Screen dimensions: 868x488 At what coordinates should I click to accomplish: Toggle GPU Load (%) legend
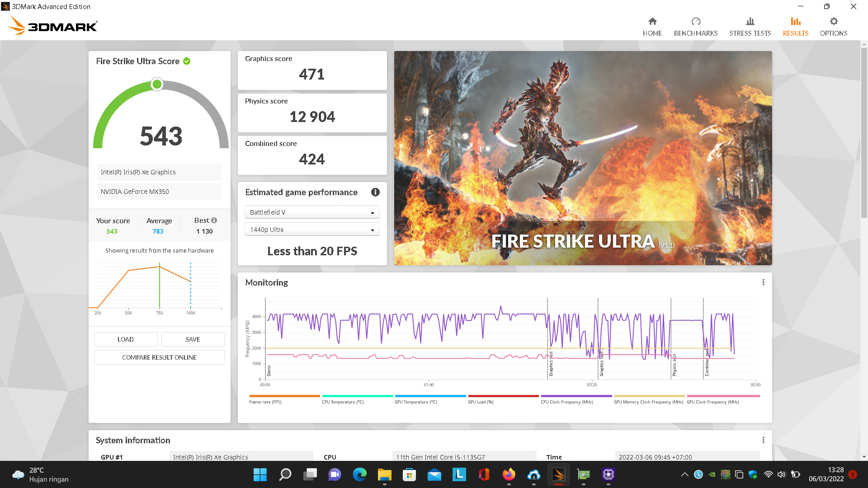point(503,399)
